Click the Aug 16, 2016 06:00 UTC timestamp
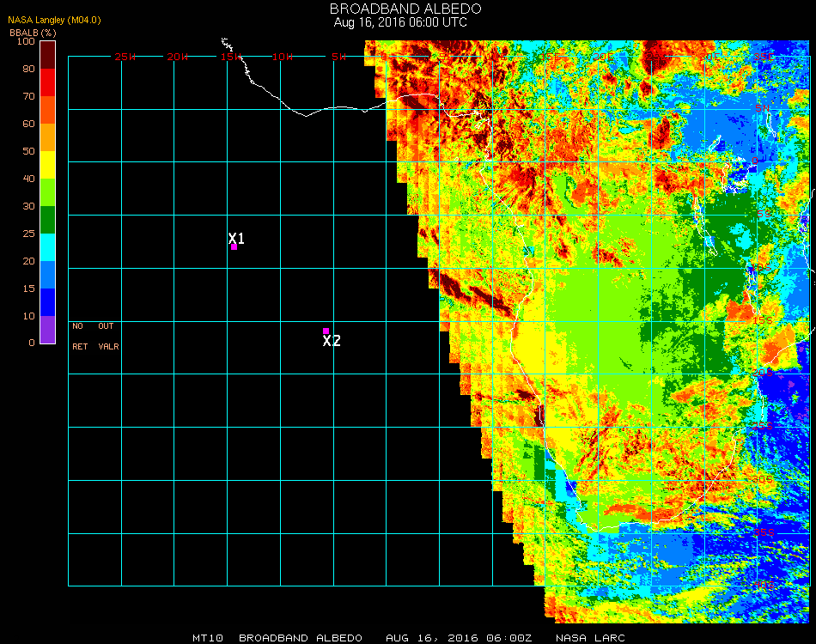816x644 pixels. click(400, 22)
